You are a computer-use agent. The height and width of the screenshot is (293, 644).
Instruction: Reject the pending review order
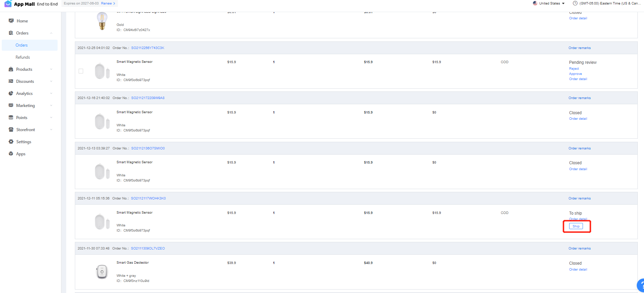[574, 69]
